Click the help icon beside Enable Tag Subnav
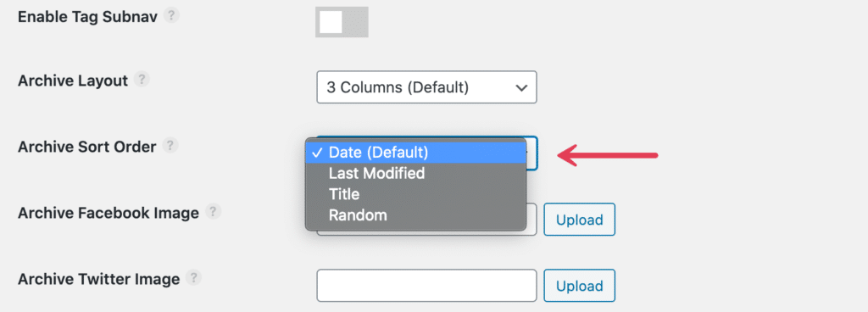Screen dimensions: 868x312 [x=172, y=15]
